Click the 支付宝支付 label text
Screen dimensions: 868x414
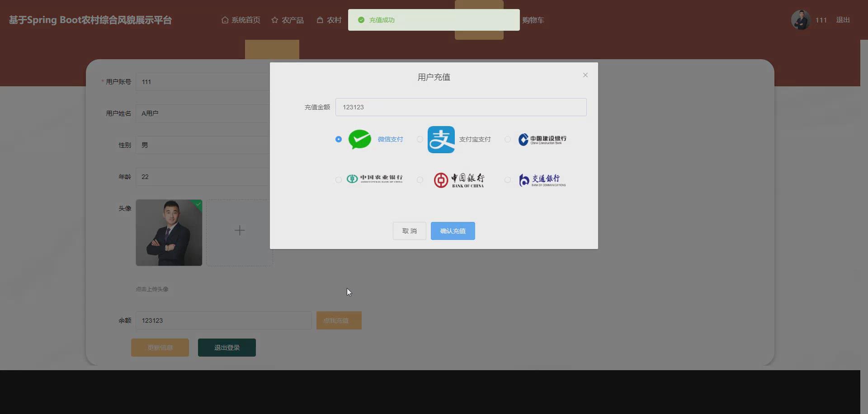(x=475, y=139)
